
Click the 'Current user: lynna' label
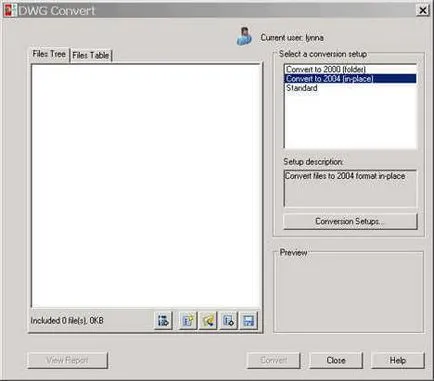[292, 38]
